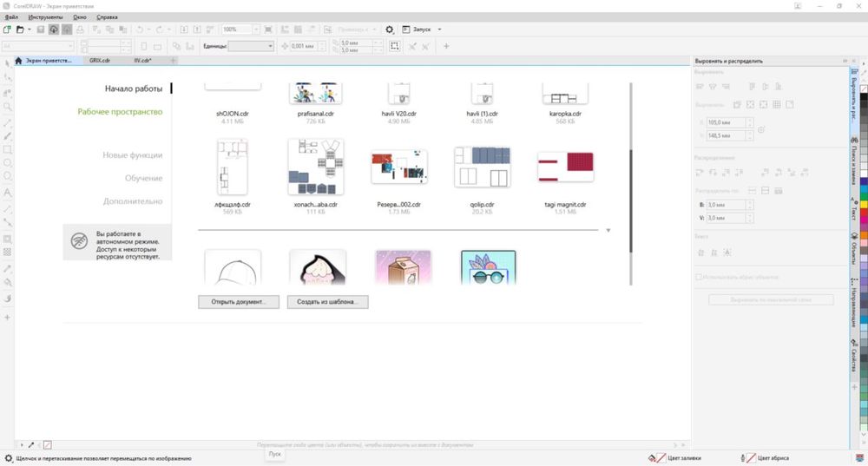Select the Zoom magnifier tool
This screenshot has height=466, width=868.
click(7, 106)
